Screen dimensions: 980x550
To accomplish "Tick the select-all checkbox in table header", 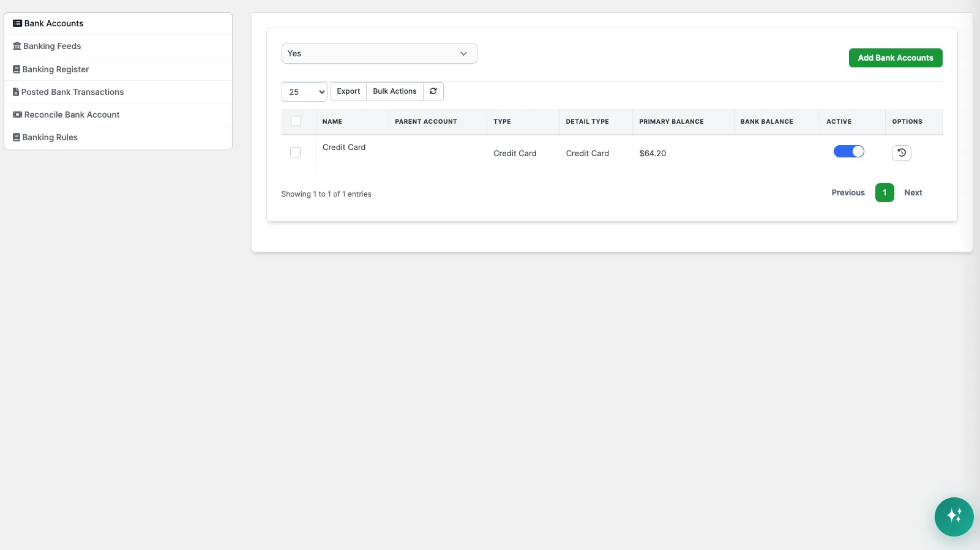I will pyautogui.click(x=296, y=121).
